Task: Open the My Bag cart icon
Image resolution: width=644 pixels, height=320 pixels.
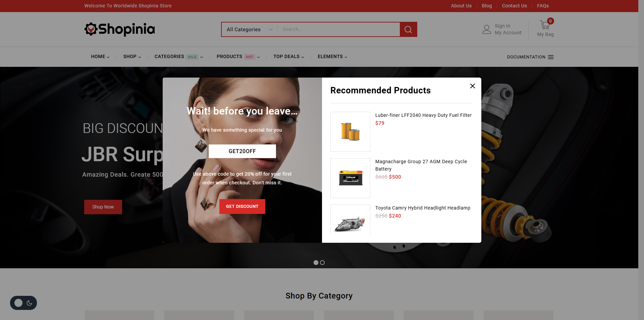Action: 545,25
